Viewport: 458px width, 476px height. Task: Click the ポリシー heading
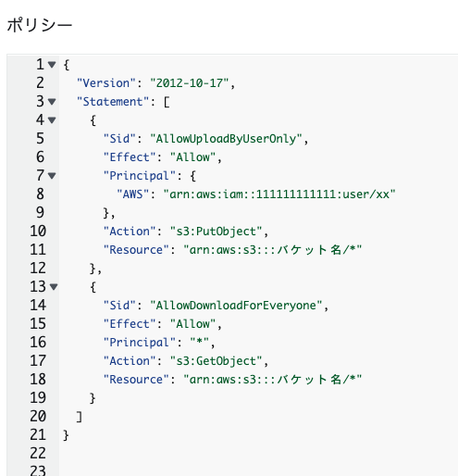coord(40,25)
